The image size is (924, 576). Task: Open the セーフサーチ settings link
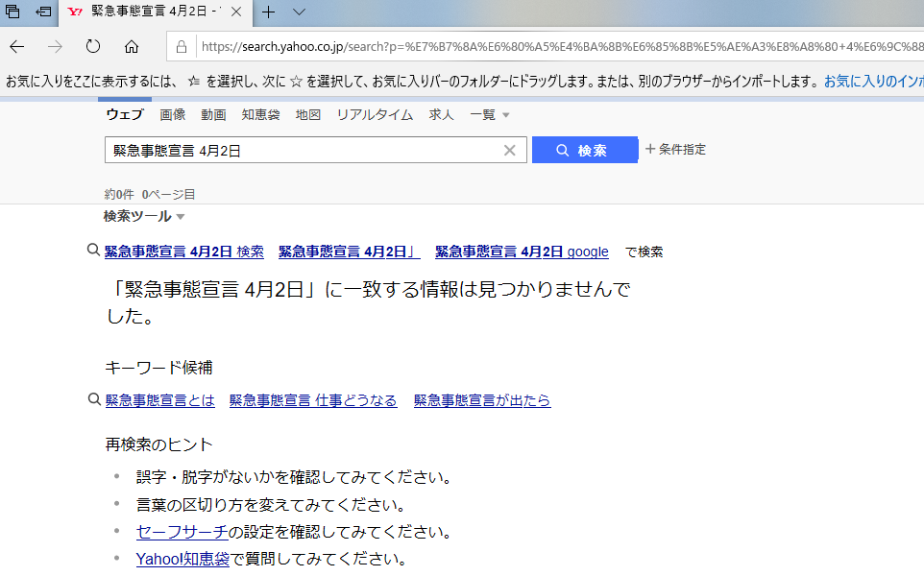(x=182, y=532)
